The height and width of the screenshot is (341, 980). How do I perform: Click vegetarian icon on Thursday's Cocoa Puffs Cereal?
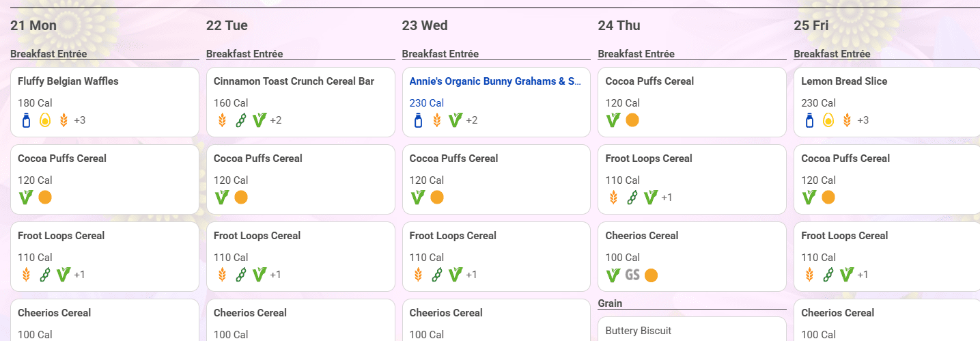tap(613, 120)
